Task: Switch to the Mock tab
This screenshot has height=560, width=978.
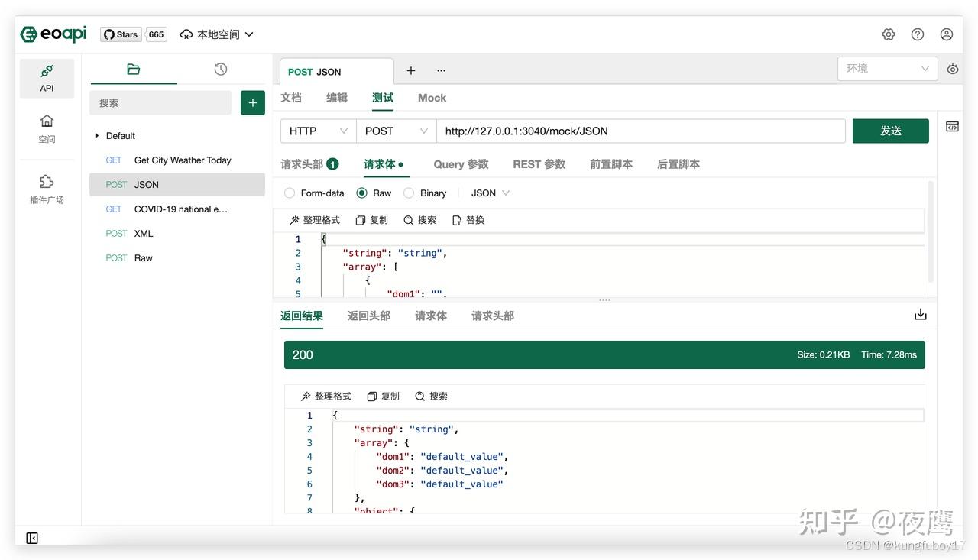Action: click(432, 98)
